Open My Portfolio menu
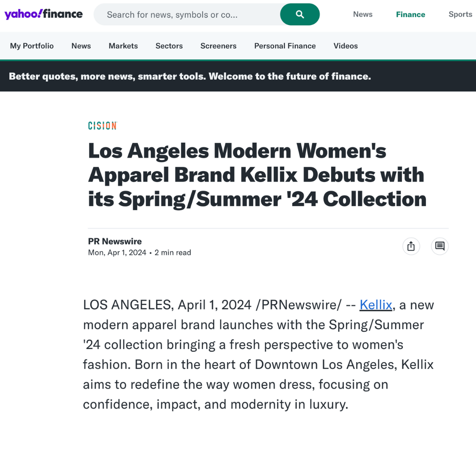The image size is (476, 476). click(32, 46)
